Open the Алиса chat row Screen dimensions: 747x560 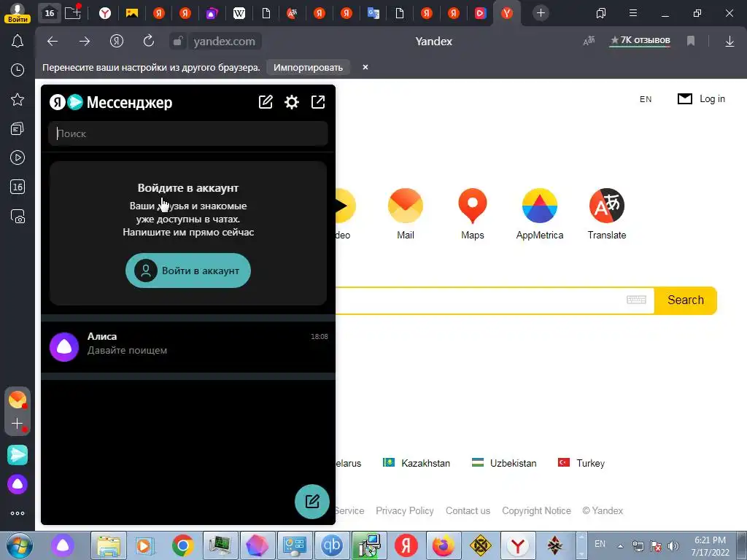188,346
